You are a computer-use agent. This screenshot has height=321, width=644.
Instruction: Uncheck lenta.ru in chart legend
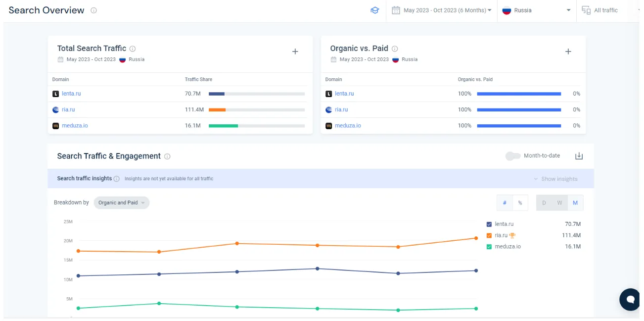(489, 224)
